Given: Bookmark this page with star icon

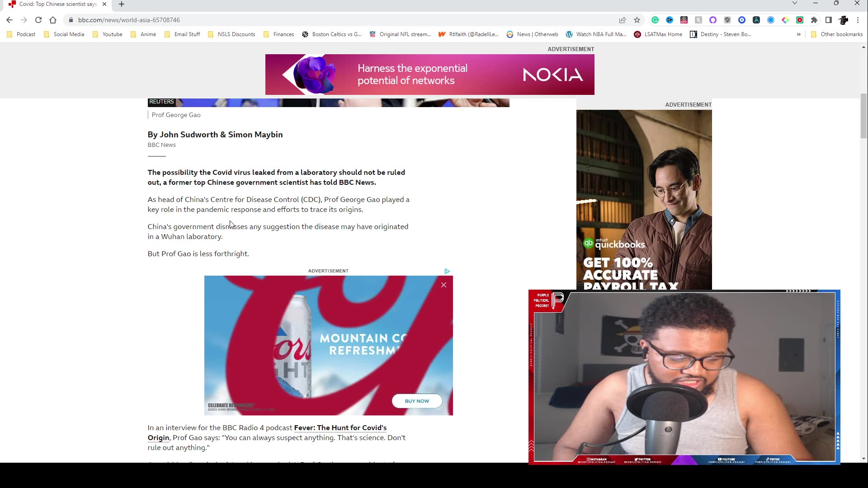Looking at the screenshot, I should (637, 20).
